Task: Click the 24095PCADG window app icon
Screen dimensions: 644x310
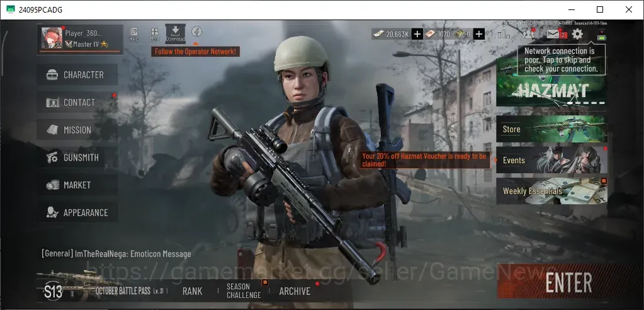Action: point(11,9)
